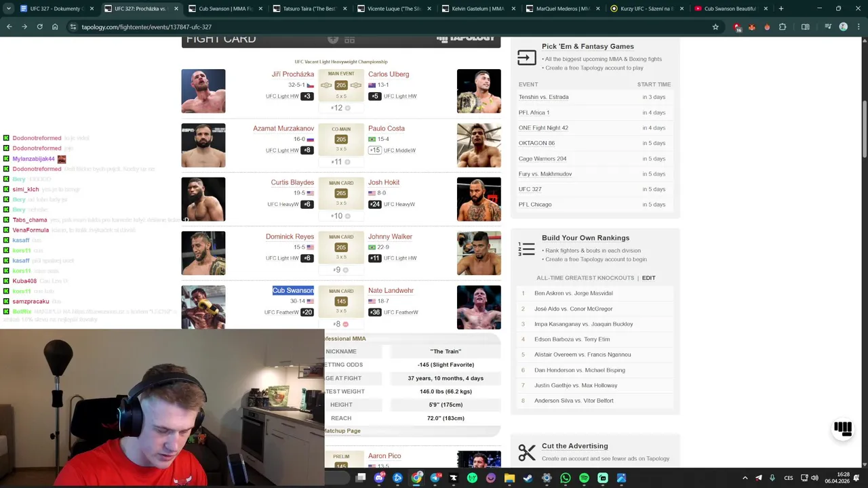Open Jiří Procházka fighter link
Viewport: 868px width, 488px height.
pos(293,74)
